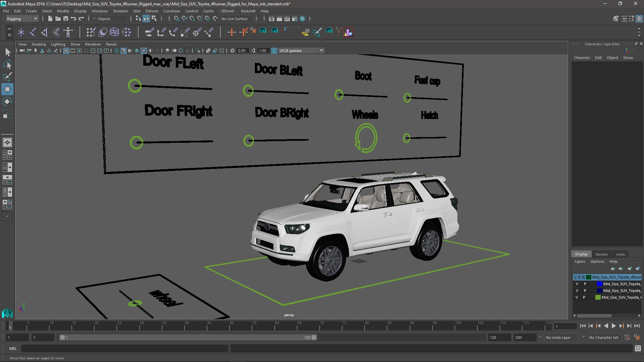
Task: Click the Undo arrow icon
Action: [73, 19]
